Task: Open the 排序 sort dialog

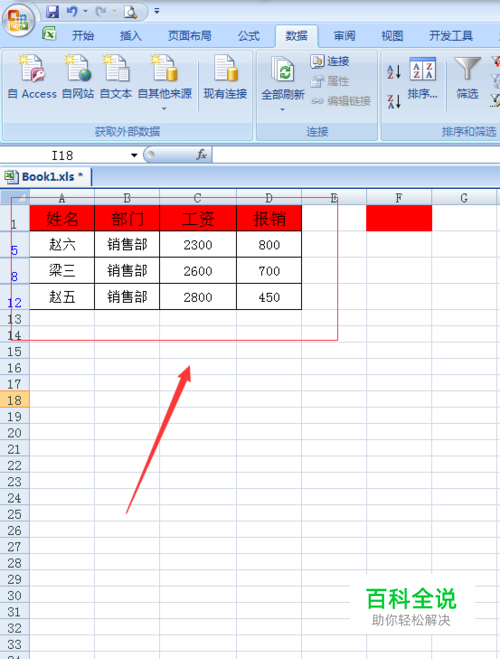Action: 422,78
